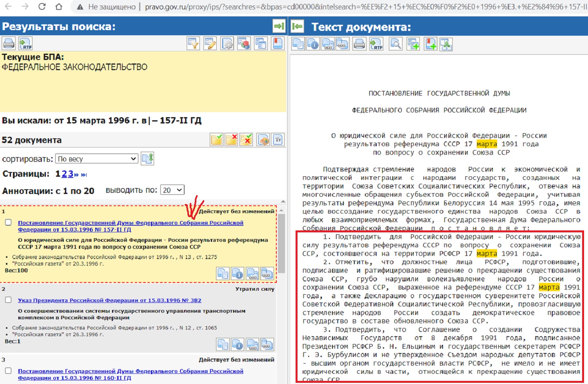Open chain links icon for Указ № 382
This screenshot has height=384, width=588.
[x=267, y=344]
